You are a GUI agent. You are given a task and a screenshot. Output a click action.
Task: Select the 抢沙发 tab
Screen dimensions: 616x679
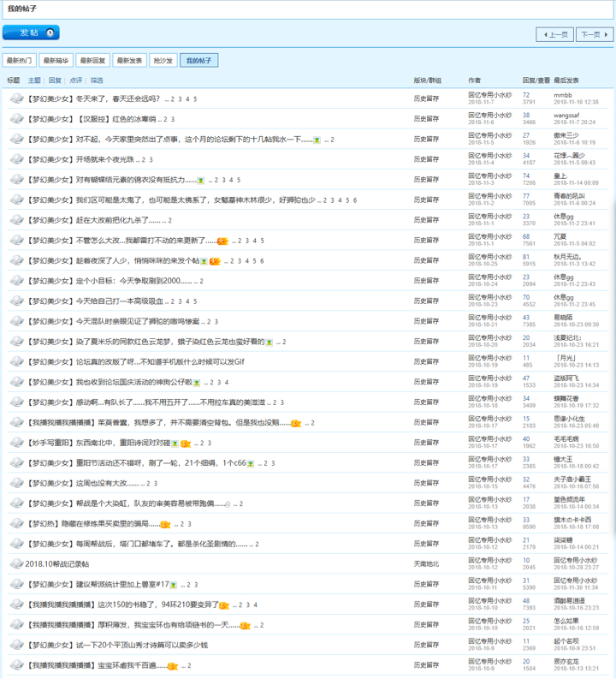click(163, 61)
